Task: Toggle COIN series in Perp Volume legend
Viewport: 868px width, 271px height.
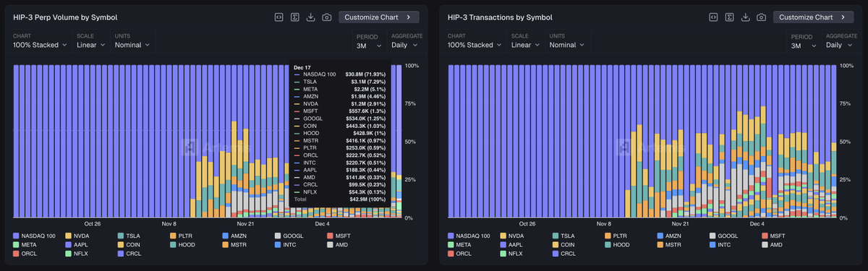Action: coord(129,245)
